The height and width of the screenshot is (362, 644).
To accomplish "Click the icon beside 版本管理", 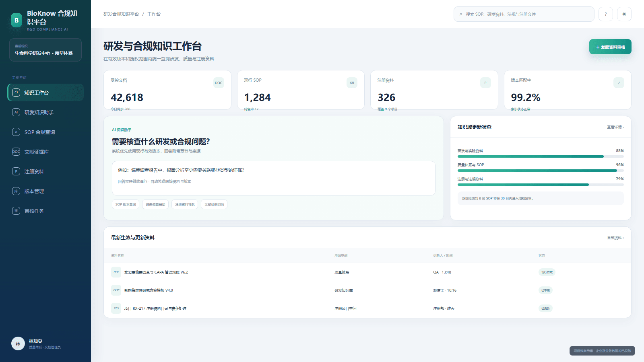I will coord(16,191).
